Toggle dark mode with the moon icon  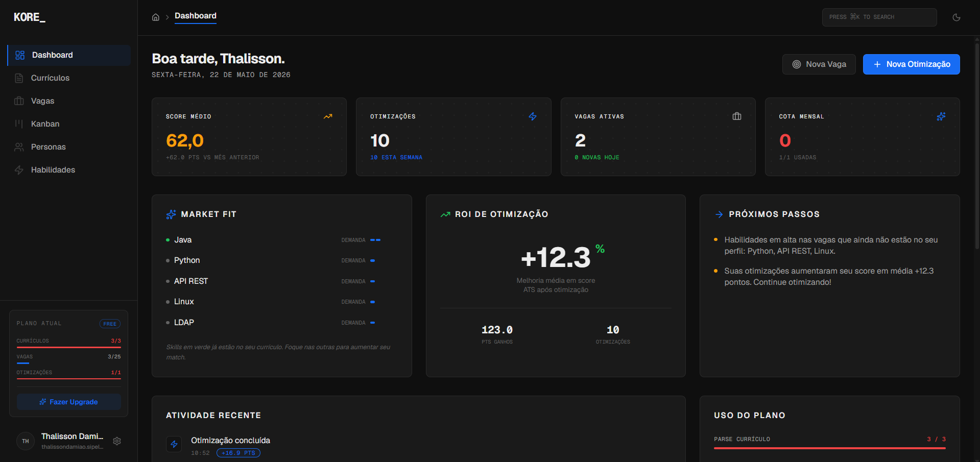point(957,17)
